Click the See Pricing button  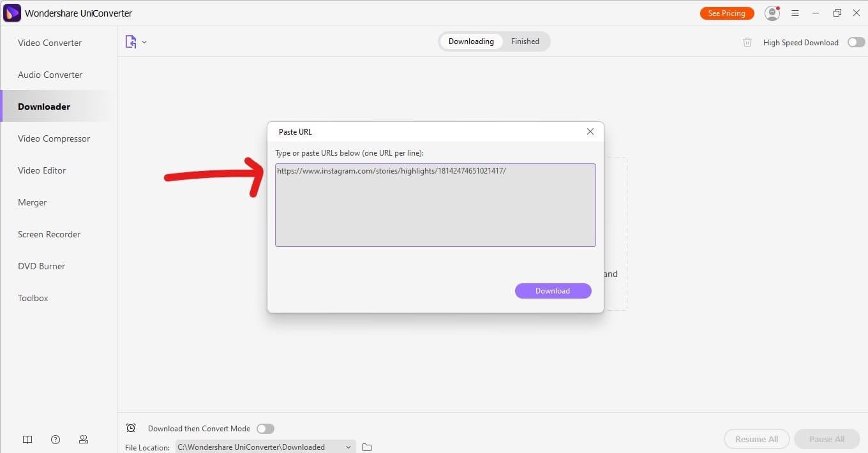point(727,13)
